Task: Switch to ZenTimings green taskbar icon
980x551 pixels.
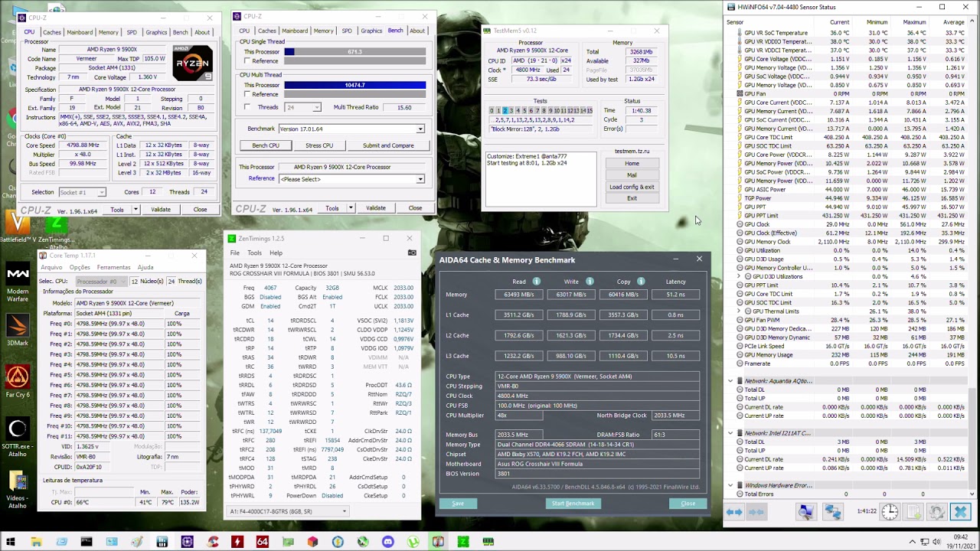Action: coord(463,542)
